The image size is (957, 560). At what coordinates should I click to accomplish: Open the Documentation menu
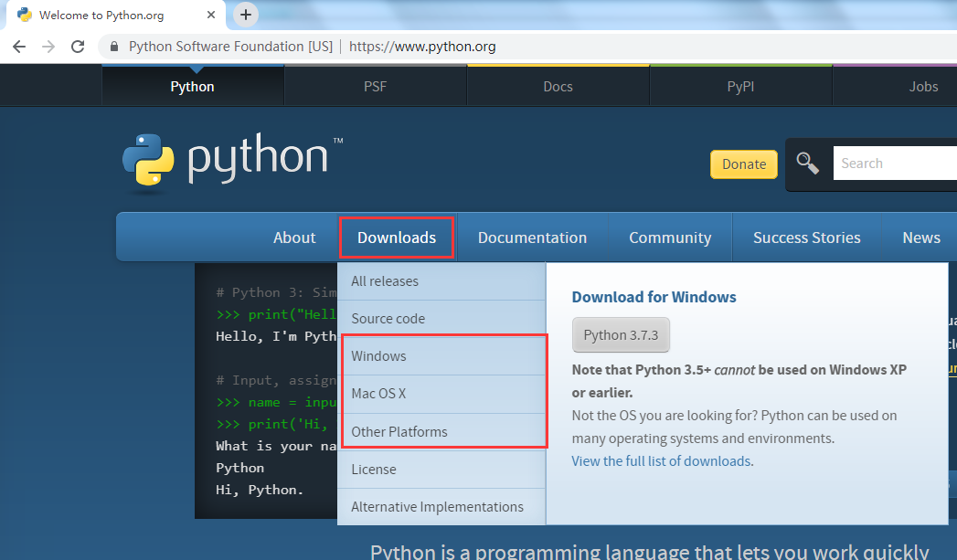[x=532, y=238]
